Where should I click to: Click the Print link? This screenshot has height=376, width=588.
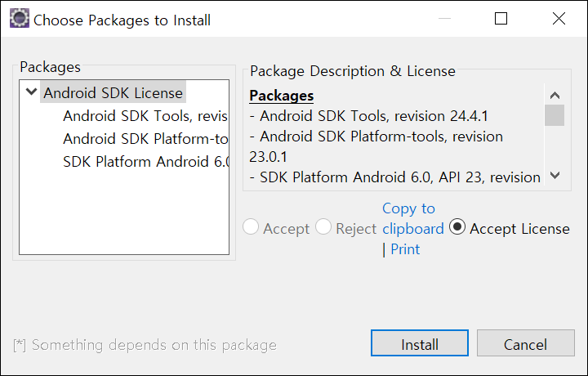pos(405,249)
